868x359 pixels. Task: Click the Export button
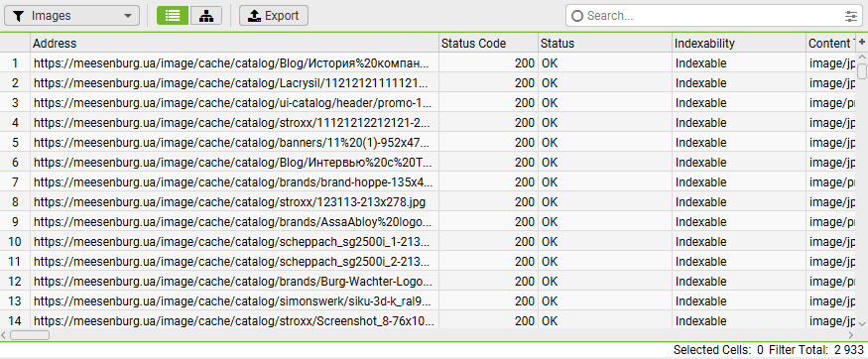[274, 16]
